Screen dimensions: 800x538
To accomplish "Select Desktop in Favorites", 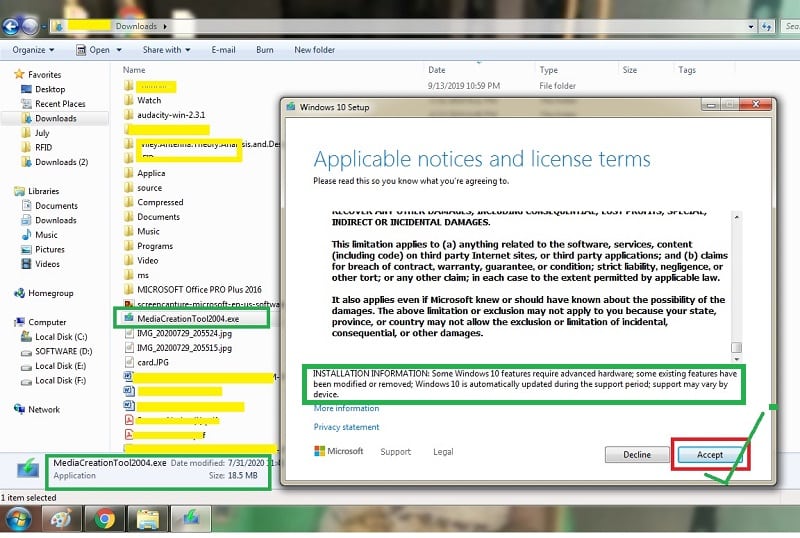I will 50,89.
